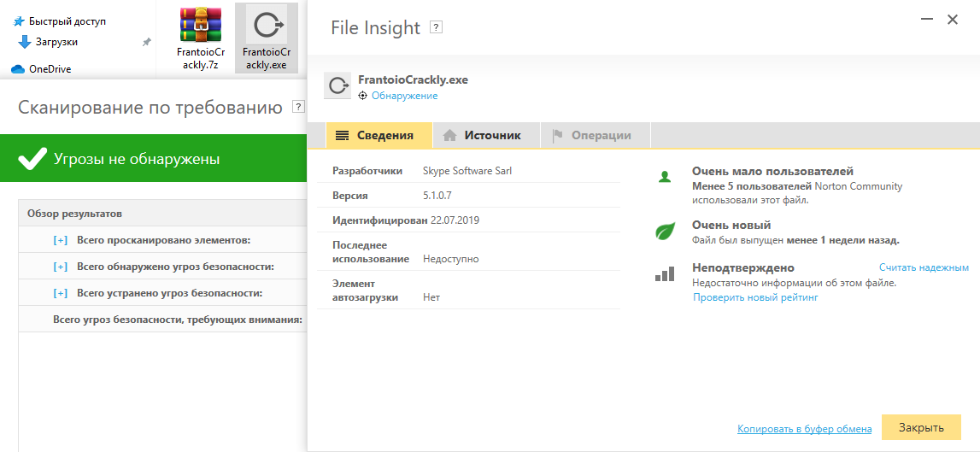The width and height of the screenshot is (980, 452).
Task: Open OneDrive in Explorer sidebar
Action: coord(50,69)
